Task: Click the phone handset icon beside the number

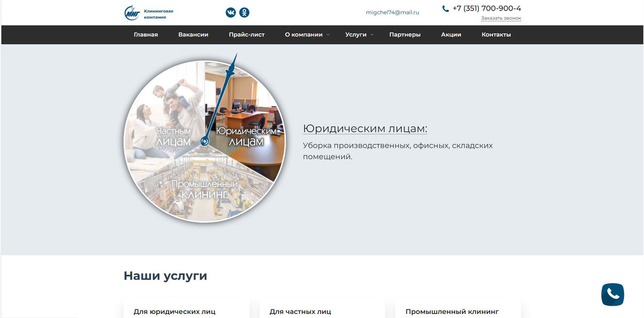Action: [445, 9]
